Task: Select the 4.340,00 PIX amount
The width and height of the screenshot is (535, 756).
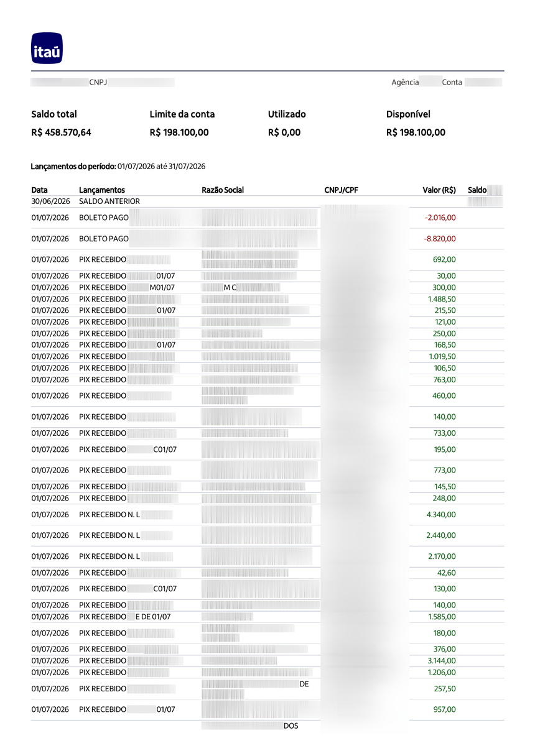Action: pos(441,515)
